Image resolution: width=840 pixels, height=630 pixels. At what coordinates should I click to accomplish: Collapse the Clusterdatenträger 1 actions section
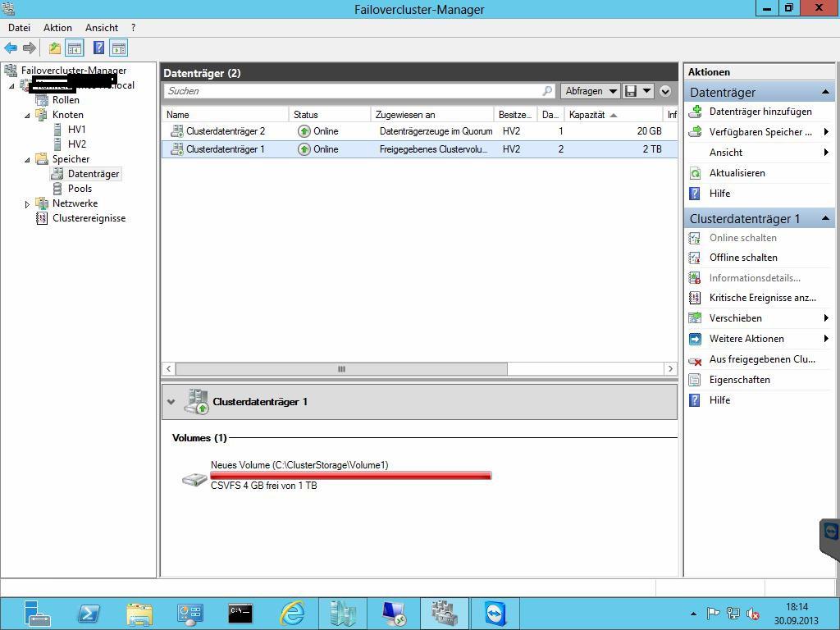coord(825,218)
